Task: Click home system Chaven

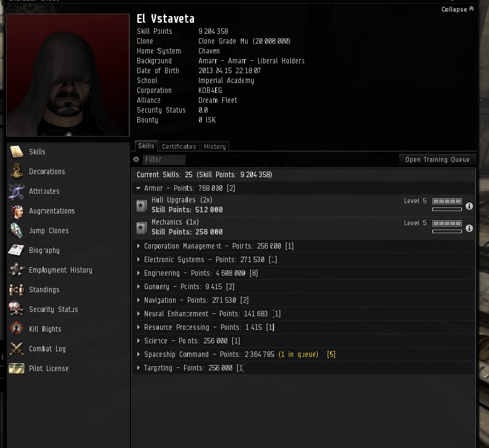Action: click(x=209, y=51)
